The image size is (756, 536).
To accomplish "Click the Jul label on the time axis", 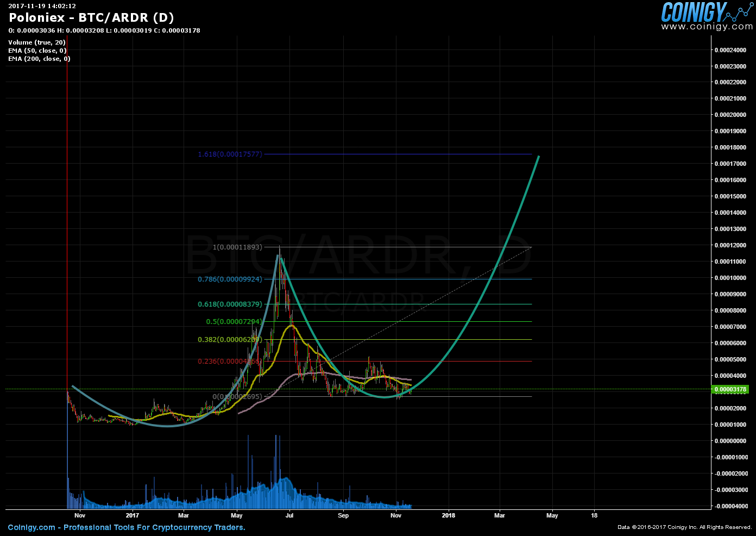I will [x=289, y=515].
